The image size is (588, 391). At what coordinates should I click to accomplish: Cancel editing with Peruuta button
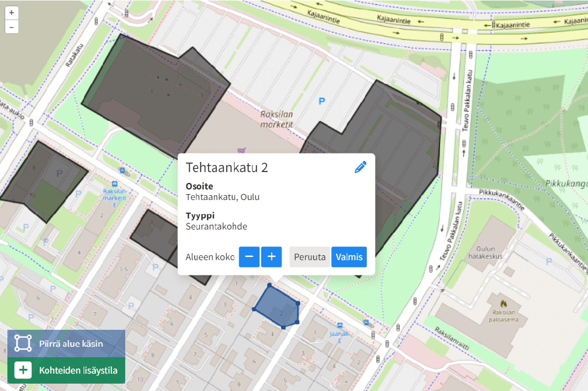click(310, 257)
